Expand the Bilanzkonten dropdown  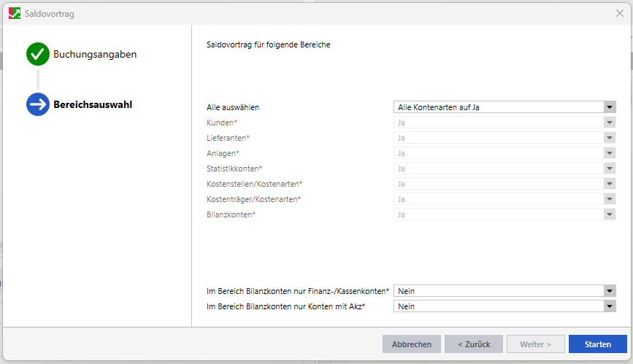[x=610, y=214]
